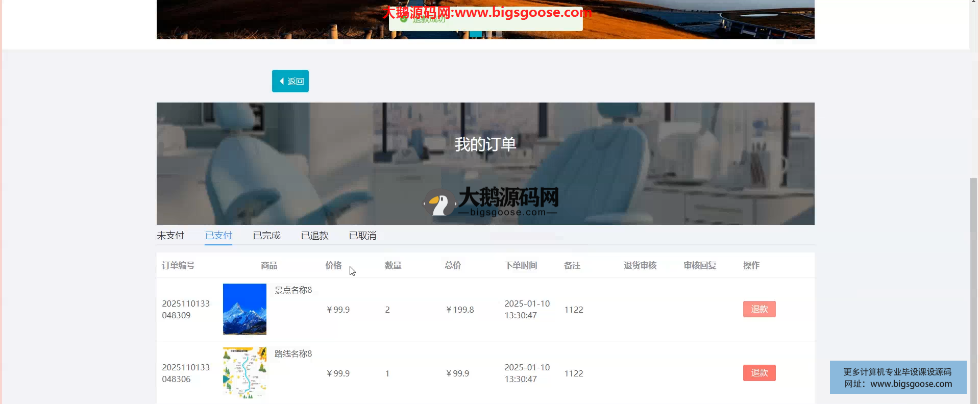Click order number 2025110133048309
Screen dimensions: 980x404
(x=186, y=309)
